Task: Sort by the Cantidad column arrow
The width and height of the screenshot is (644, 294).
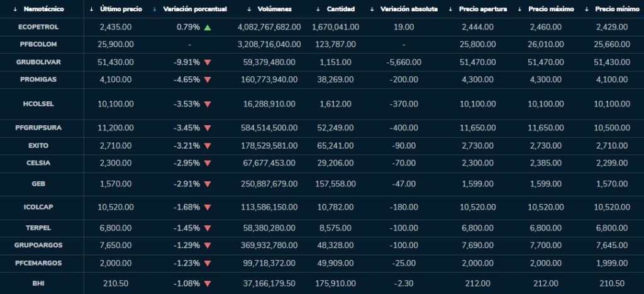Action: coord(318,9)
